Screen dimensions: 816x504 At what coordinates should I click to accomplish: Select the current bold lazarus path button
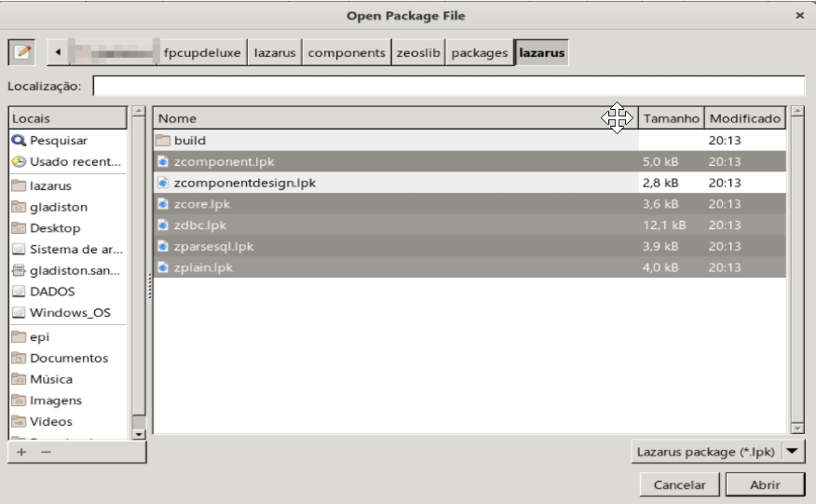pyautogui.click(x=542, y=52)
